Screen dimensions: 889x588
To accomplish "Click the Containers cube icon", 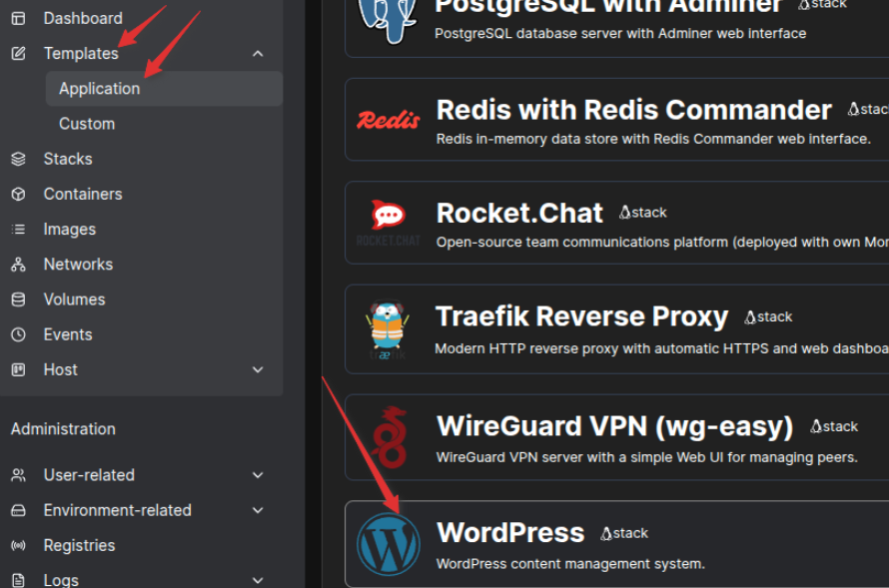I will pyautogui.click(x=18, y=194).
